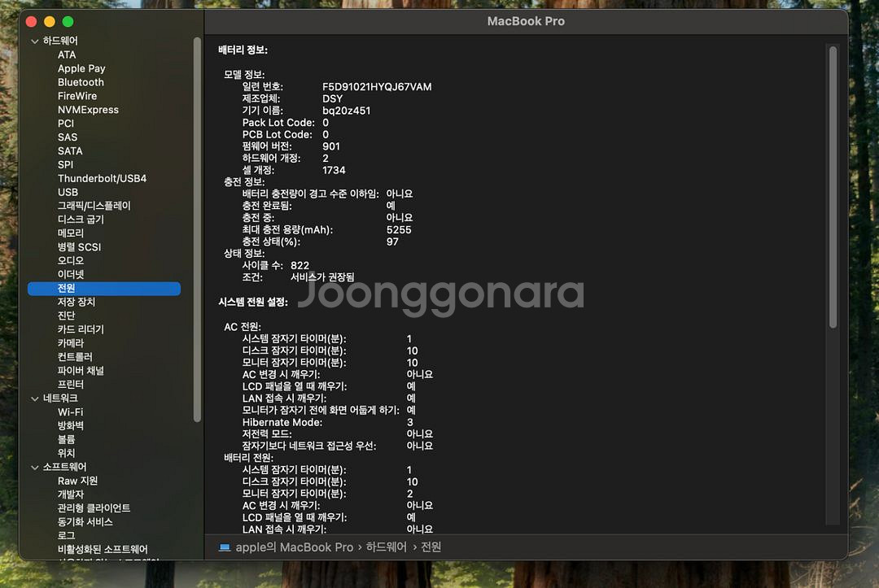This screenshot has height=588, width=879.
Task: Collapse the 하드웨어 section chevron
Action: click(x=34, y=41)
